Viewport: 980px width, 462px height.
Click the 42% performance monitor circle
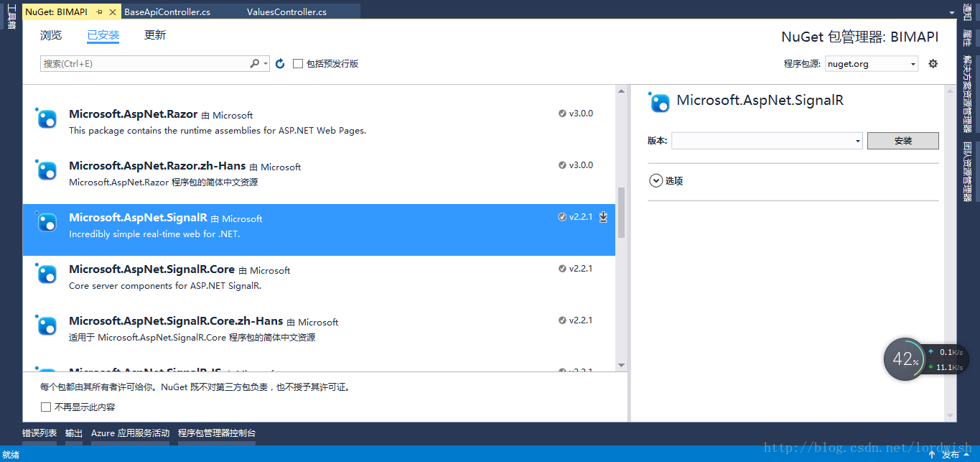click(904, 359)
